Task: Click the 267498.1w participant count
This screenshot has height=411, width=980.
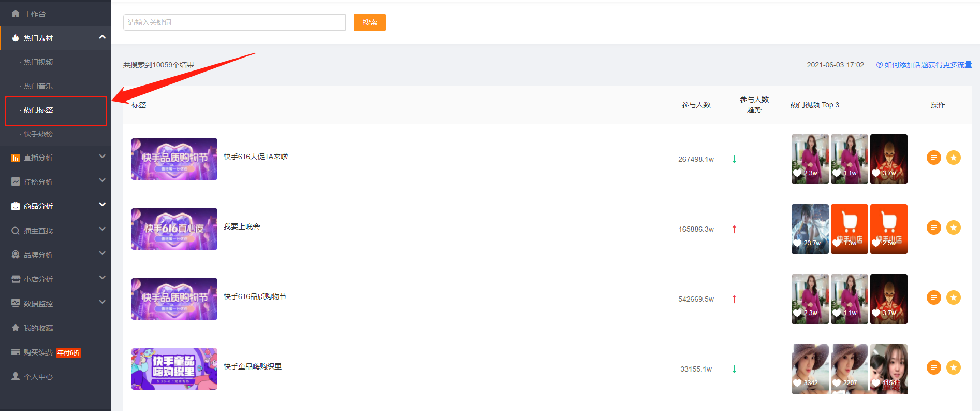Action: [x=696, y=159]
